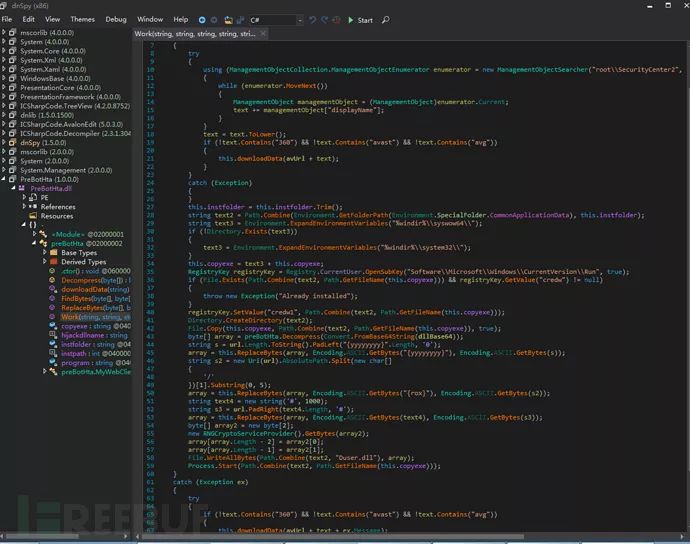
Task: Click the navigate back arrow icon
Action: click(x=203, y=20)
